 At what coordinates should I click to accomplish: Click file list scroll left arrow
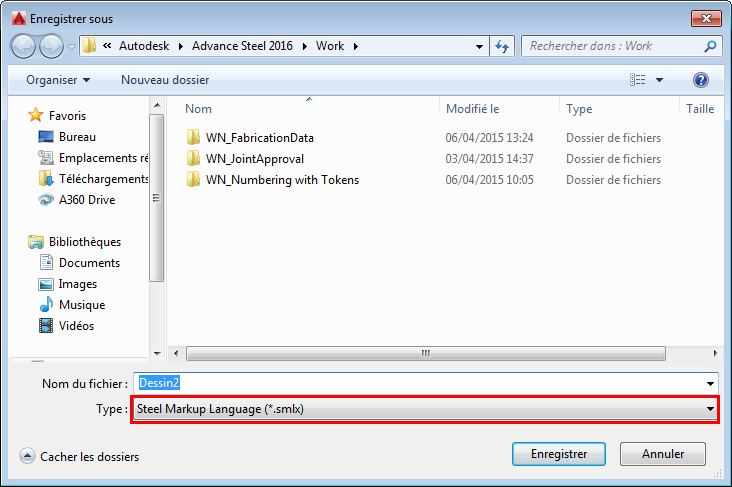click(x=176, y=353)
